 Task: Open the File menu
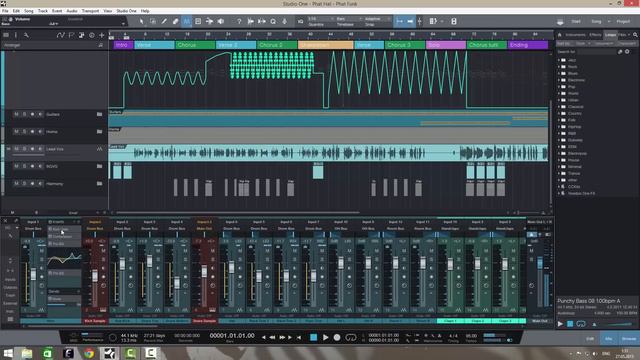click(x=5, y=11)
